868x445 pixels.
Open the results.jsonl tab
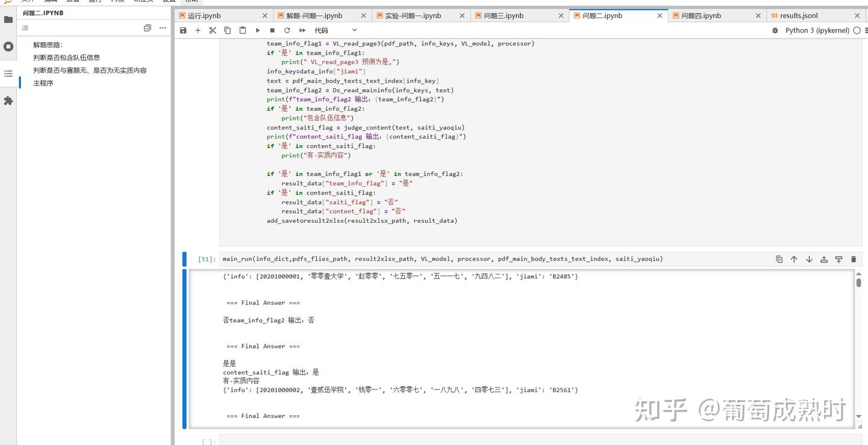816,16
